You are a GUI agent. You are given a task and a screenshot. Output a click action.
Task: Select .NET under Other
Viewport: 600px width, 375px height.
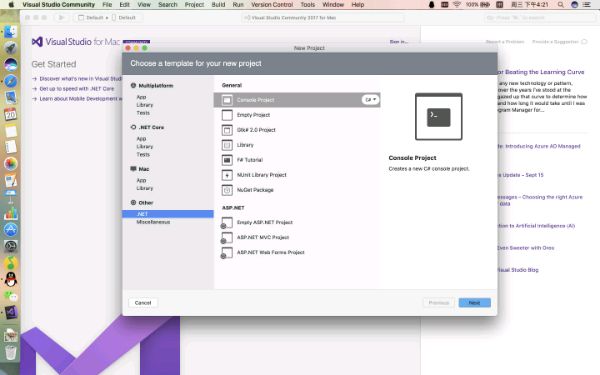point(168,214)
